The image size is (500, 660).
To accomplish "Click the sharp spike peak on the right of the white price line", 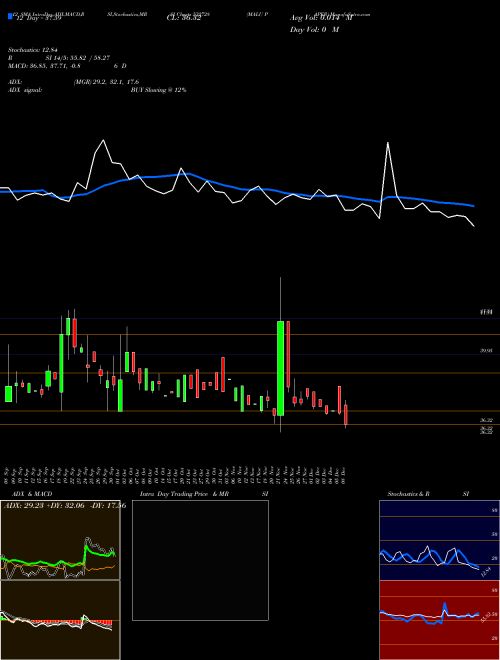I will coord(388,143).
